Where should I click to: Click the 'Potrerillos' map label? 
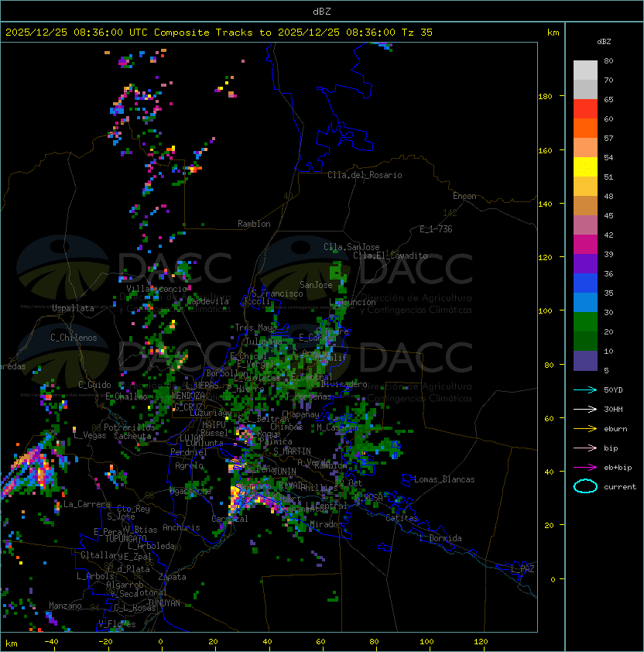tap(129, 427)
